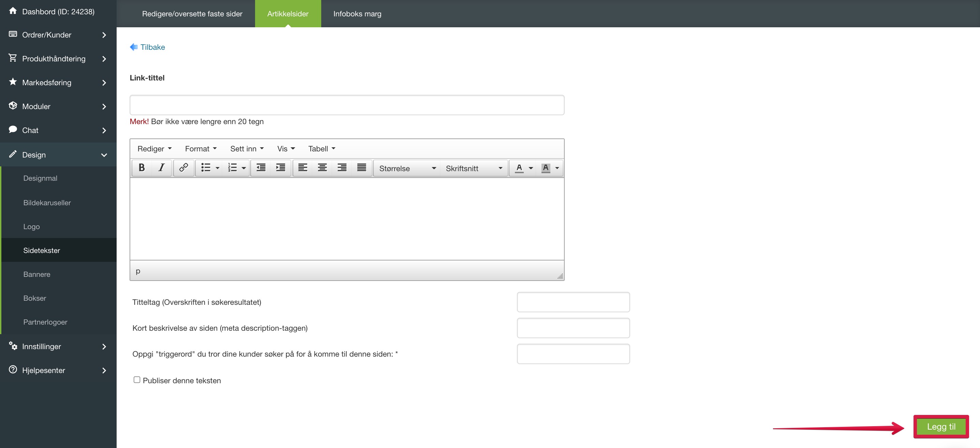The width and height of the screenshot is (980, 448).
Task: Apply bullet list formatting
Action: 205,168
